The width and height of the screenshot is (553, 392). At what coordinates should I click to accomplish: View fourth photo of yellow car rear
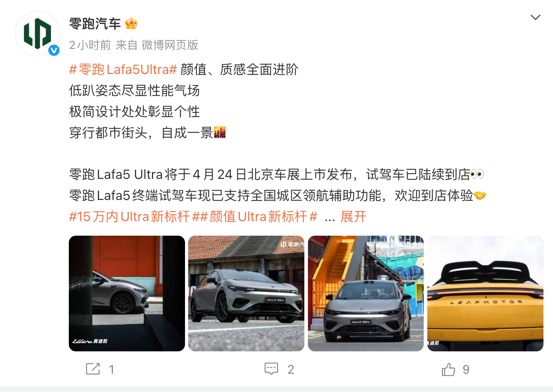[x=485, y=293]
